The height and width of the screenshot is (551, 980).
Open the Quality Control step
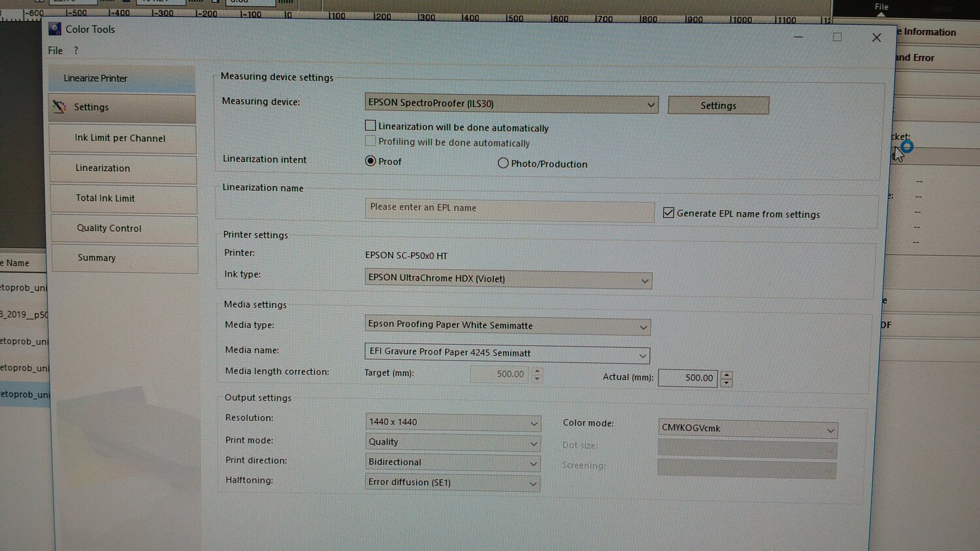click(x=124, y=228)
